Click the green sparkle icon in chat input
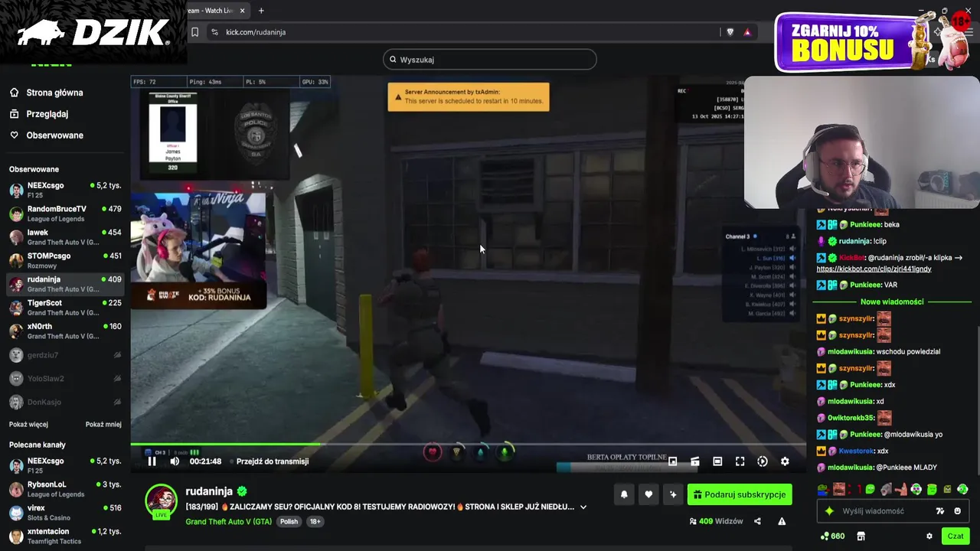This screenshot has width=980, height=551. [x=829, y=511]
